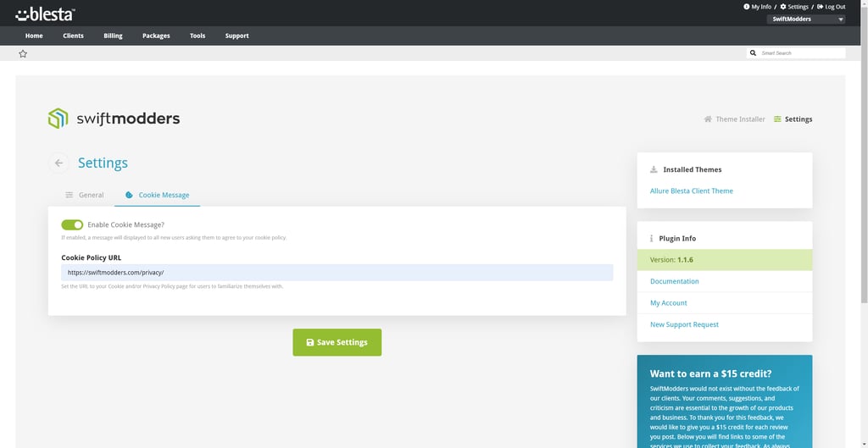Image resolution: width=868 pixels, height=448 pixels.
Task: Click the home icon beside Theme Installer
Action: tap(708, 119)
